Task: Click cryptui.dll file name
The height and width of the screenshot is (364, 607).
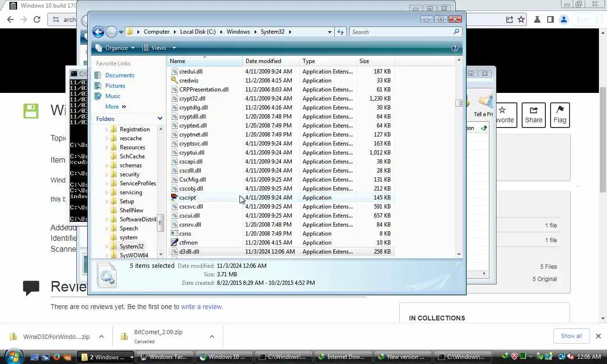Action: pos(192,153)
